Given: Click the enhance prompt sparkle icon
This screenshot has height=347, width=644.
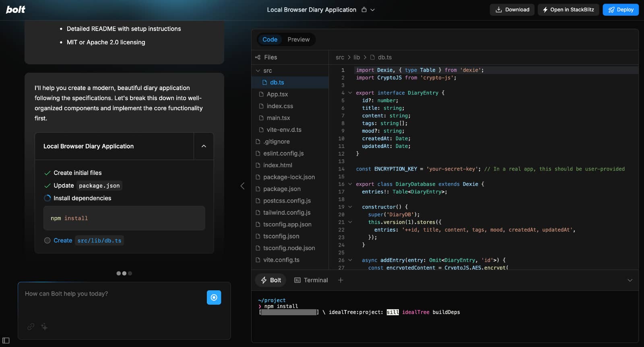Looking at the screenshot, I should [44, 327].
